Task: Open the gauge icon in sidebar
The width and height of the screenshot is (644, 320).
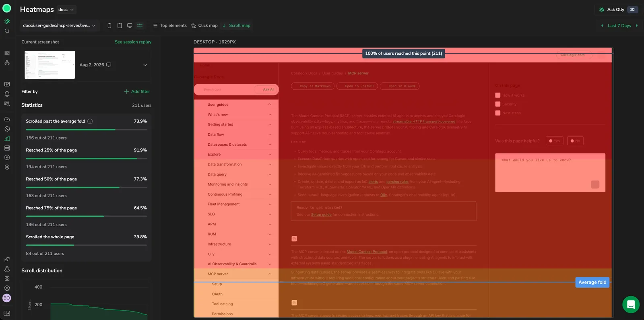Action: pyautogui.click(x=7, y=119)
